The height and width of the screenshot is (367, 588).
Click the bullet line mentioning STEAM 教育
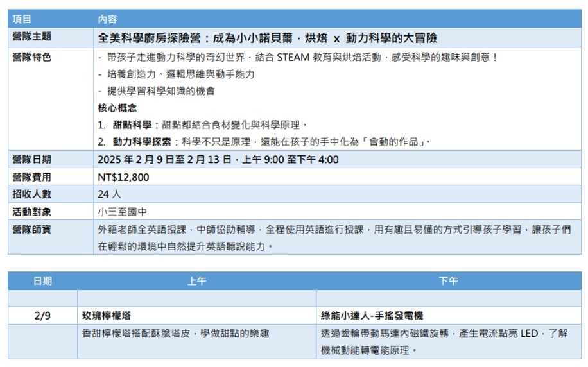coord(298,57)
